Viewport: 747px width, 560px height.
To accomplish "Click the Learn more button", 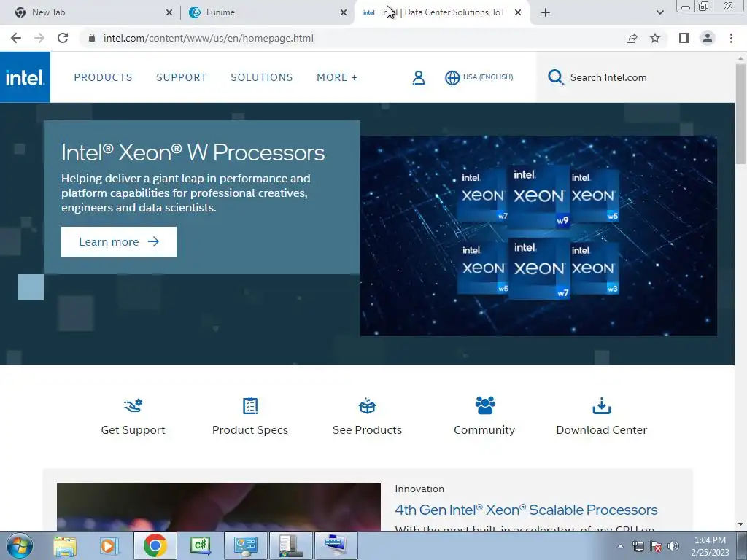I will coord(119,241).
